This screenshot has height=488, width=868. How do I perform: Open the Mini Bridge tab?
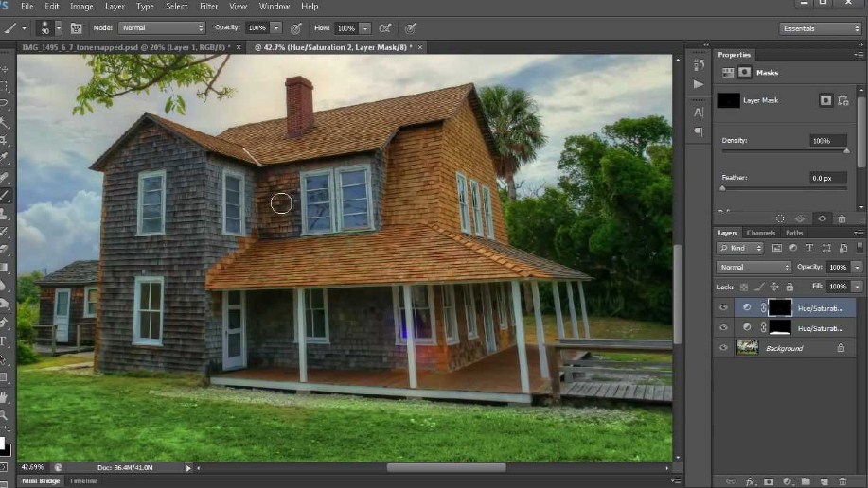pyautogui.click(x=41, y=480)
